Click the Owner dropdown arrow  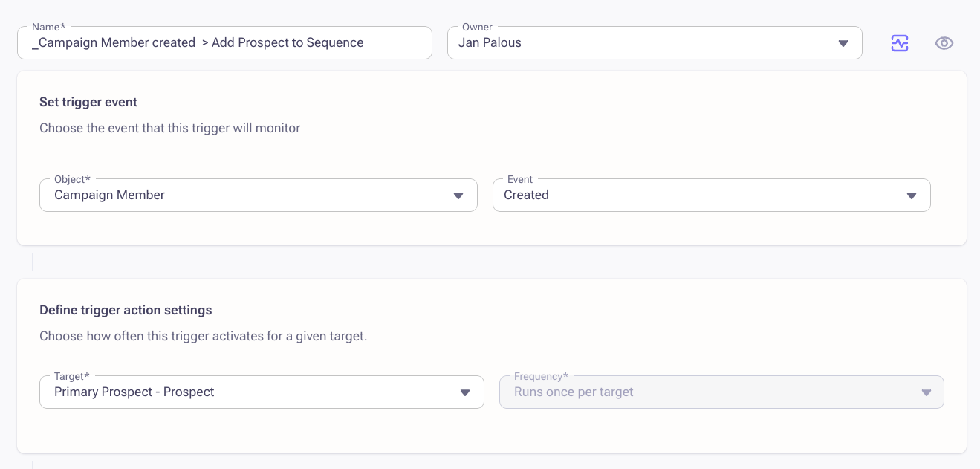843,43
